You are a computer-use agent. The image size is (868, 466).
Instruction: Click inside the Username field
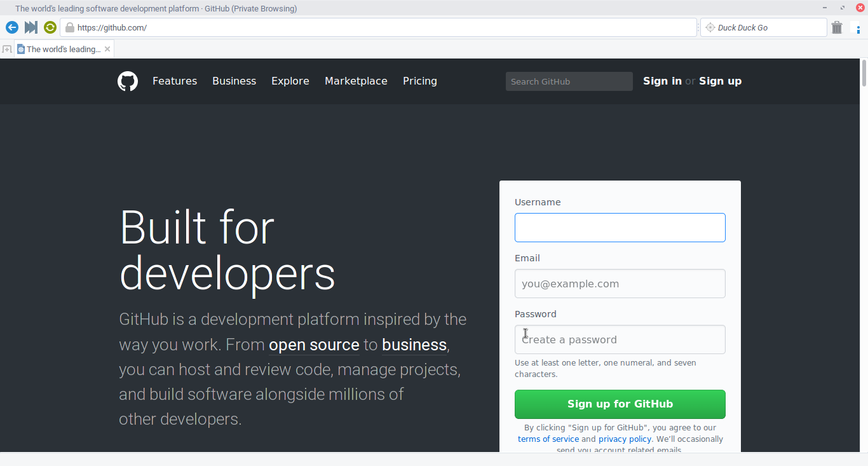pos(620,227)
